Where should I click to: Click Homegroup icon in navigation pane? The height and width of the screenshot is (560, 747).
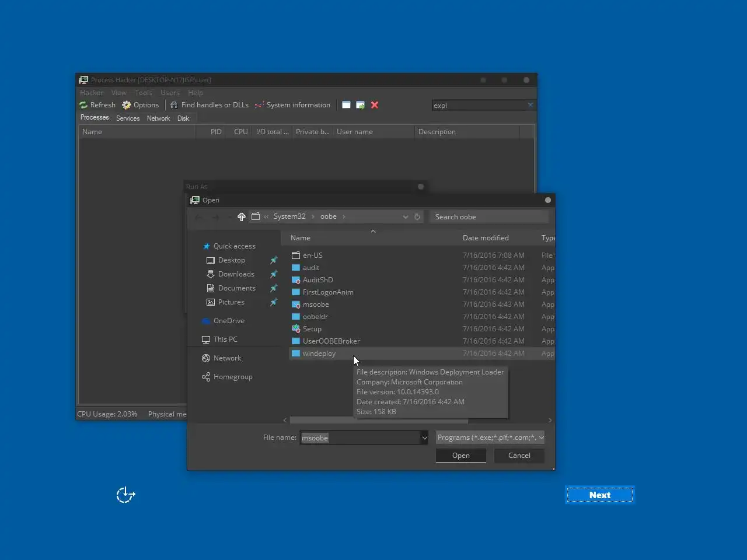(206, 377)
